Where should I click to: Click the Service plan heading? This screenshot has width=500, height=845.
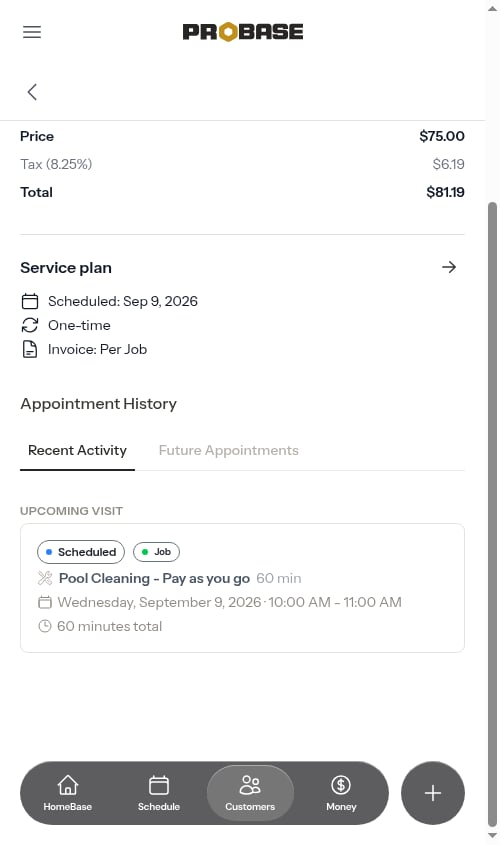(66, 268)
